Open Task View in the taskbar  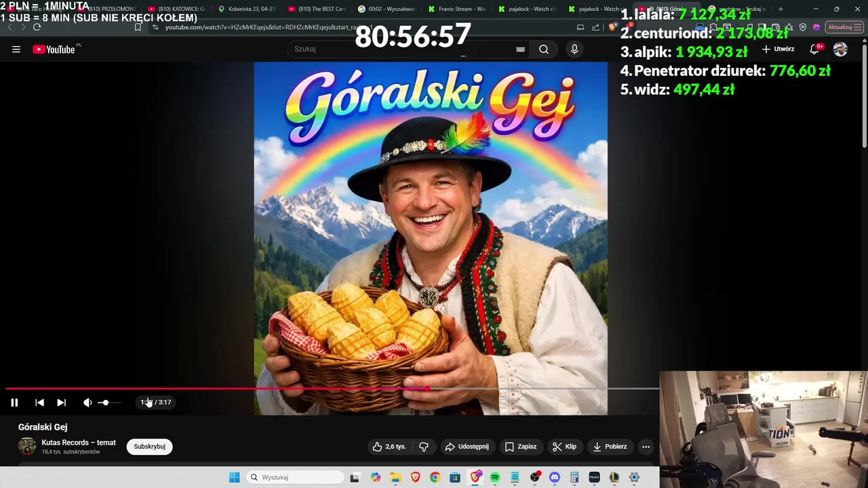click(x=354, y=477)
